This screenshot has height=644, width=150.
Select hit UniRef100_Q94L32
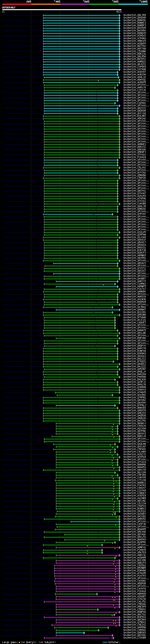pos(135,77)
